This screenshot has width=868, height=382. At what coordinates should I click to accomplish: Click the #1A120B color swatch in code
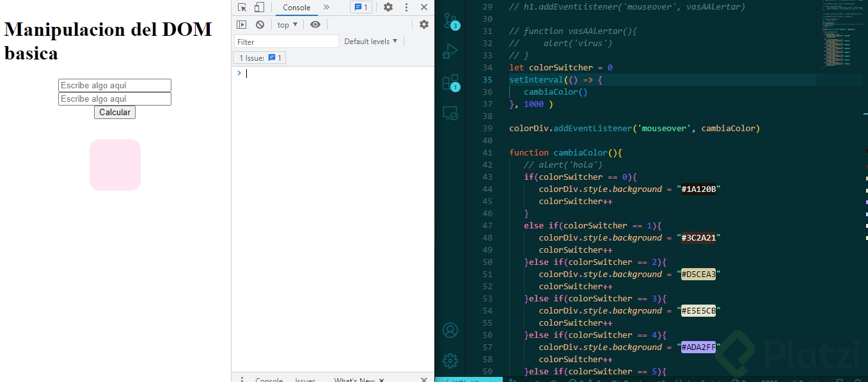[700, 189]
